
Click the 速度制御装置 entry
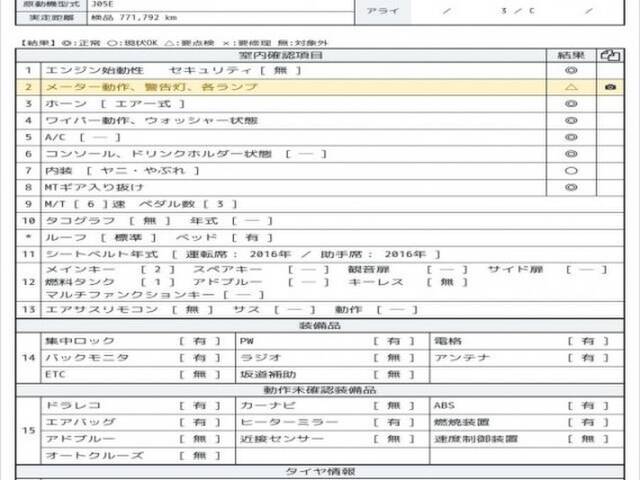[x=527, y=439]
